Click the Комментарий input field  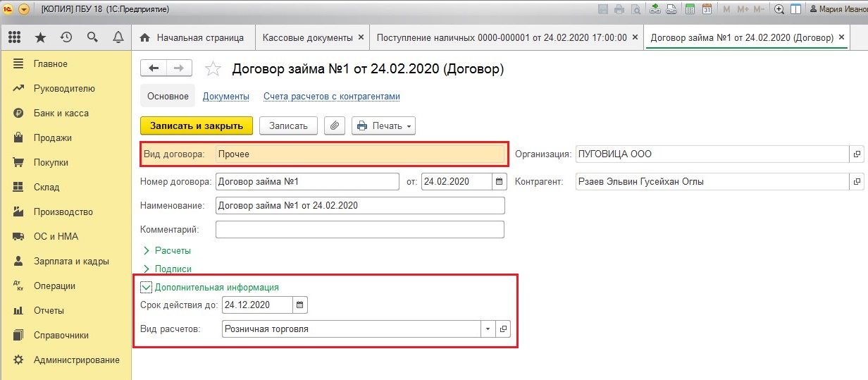360,230
